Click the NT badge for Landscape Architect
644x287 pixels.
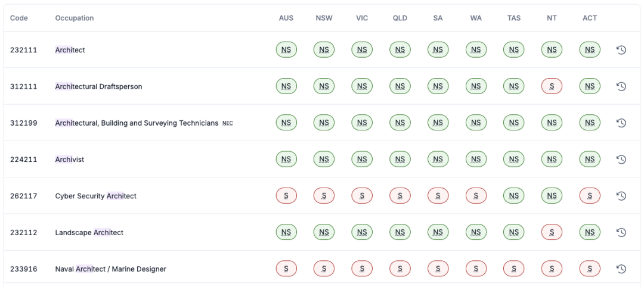(x=552, y=232)
